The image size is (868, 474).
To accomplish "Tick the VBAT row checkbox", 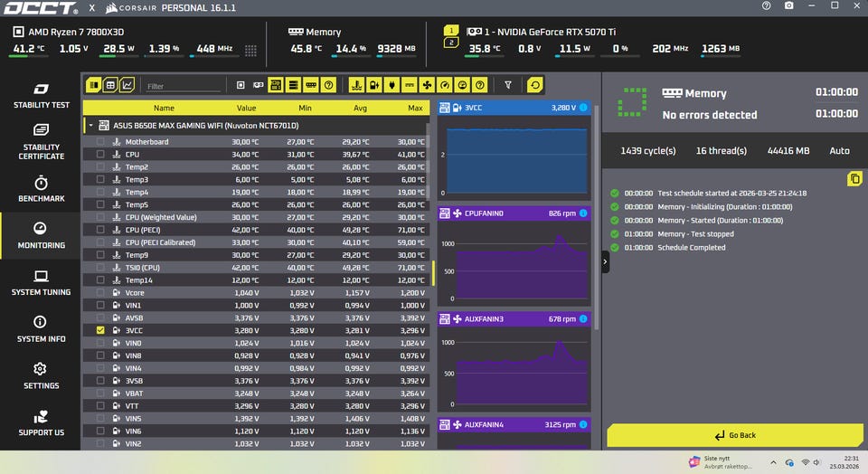I will point(100,393).
